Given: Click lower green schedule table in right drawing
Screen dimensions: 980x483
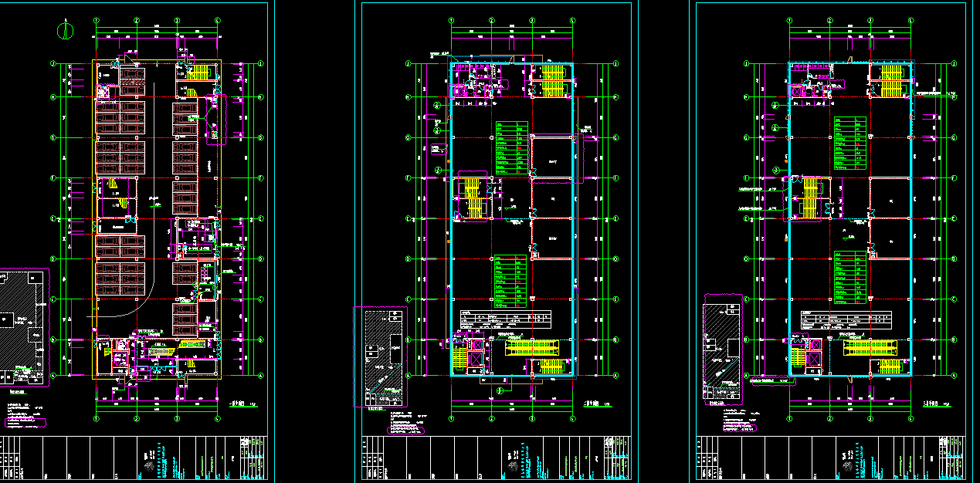Looking at the screenshot, I should 849,278.
